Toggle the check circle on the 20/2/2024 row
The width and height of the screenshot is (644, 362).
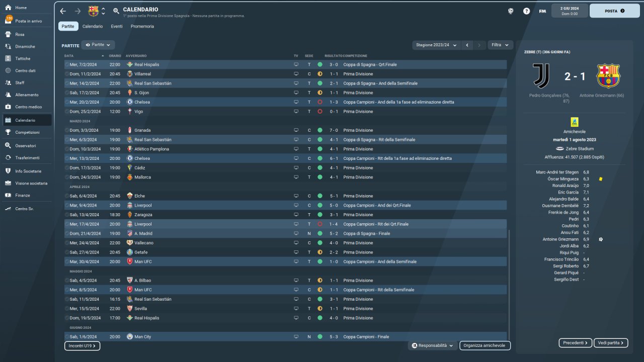(x=67, y=102)
